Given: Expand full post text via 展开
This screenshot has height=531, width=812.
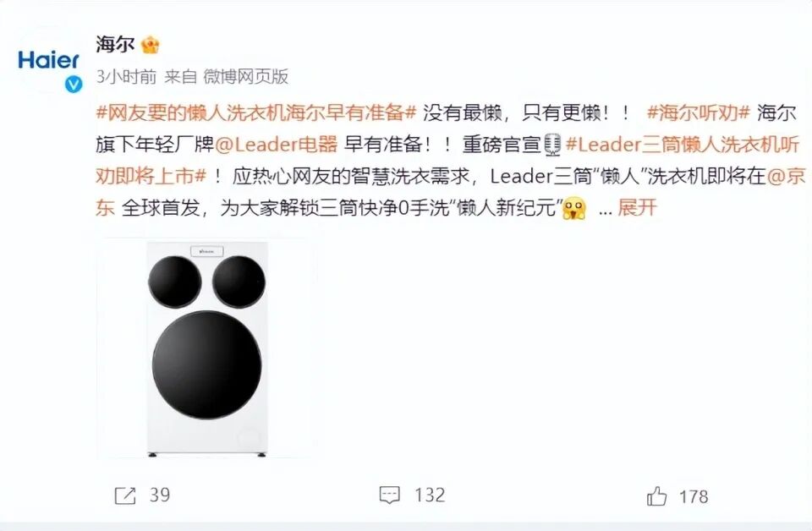Looking at the screenshot, I should [637, 207].
